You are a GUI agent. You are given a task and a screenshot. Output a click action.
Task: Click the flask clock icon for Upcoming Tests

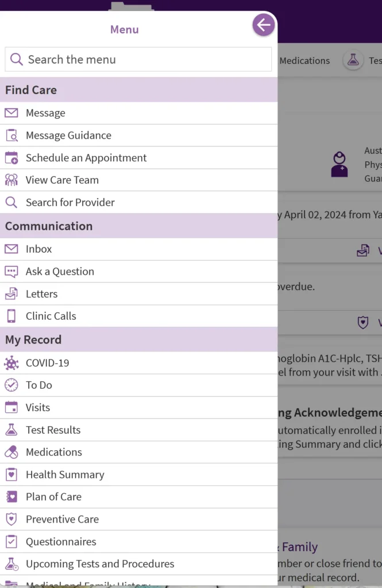(x=11, y=564)
